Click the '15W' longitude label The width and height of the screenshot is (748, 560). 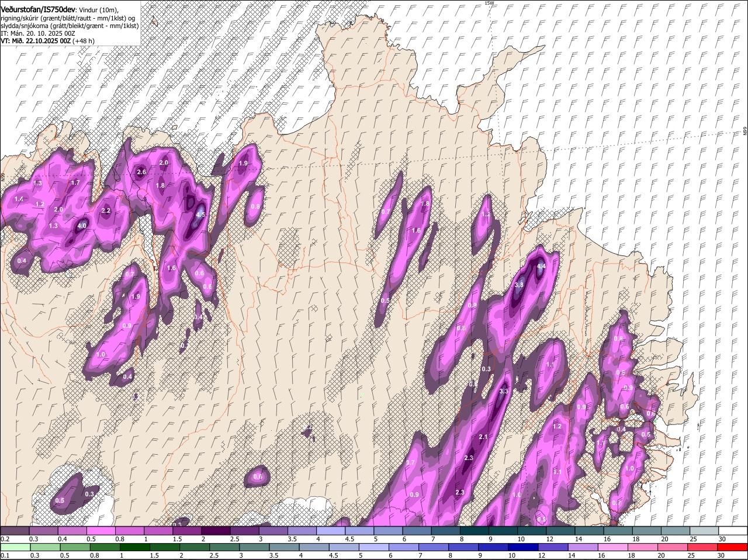[489, 3]
